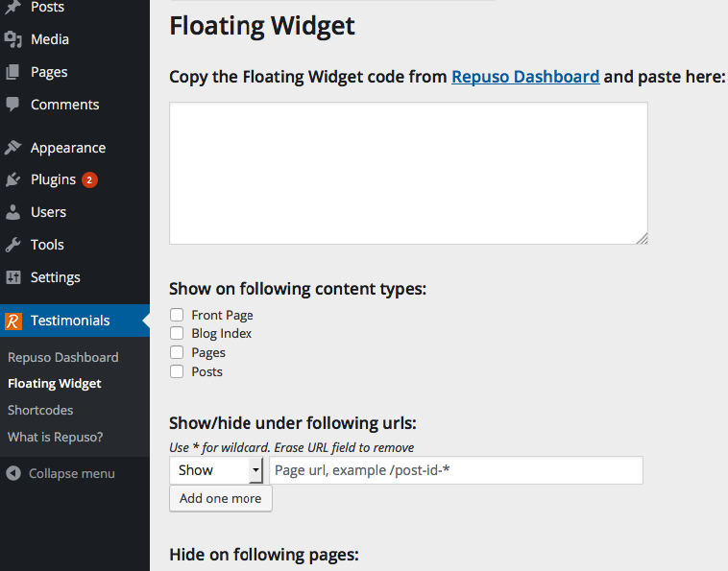
Task: Enable the Blog Index checkbox
Action: (x=177, y=333)
